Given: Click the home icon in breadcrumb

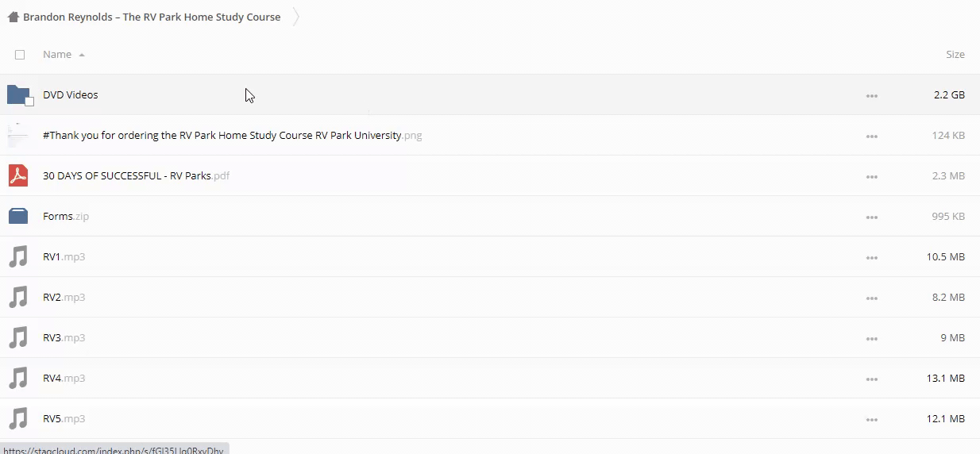Looking at the screenshot, I should pyautogui.click(x=13, y=17).
